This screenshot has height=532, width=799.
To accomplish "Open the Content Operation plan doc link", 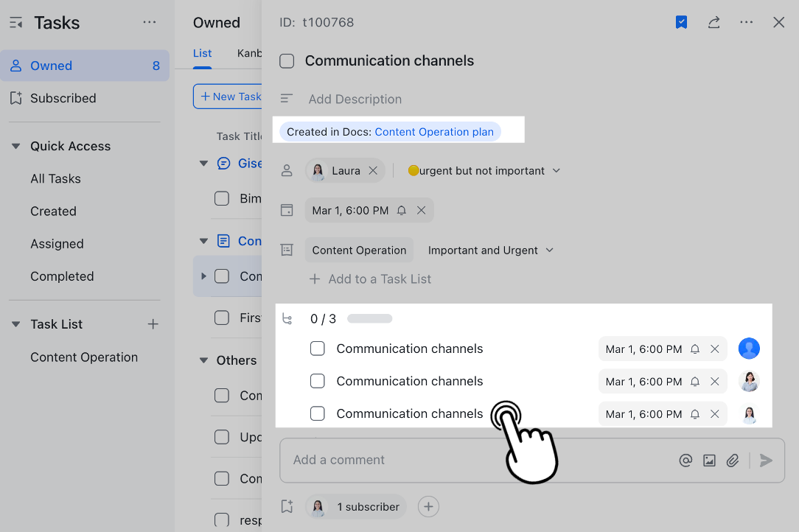I will [435, 131].
